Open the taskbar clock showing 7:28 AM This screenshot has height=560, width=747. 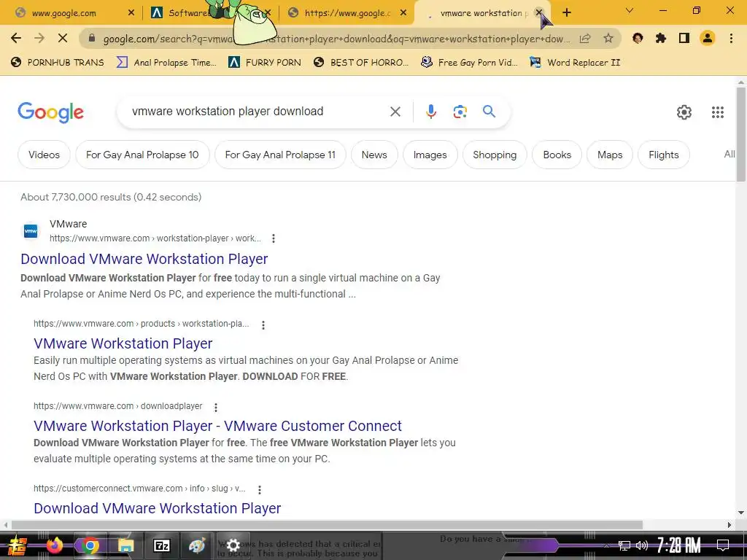(679, 545)
